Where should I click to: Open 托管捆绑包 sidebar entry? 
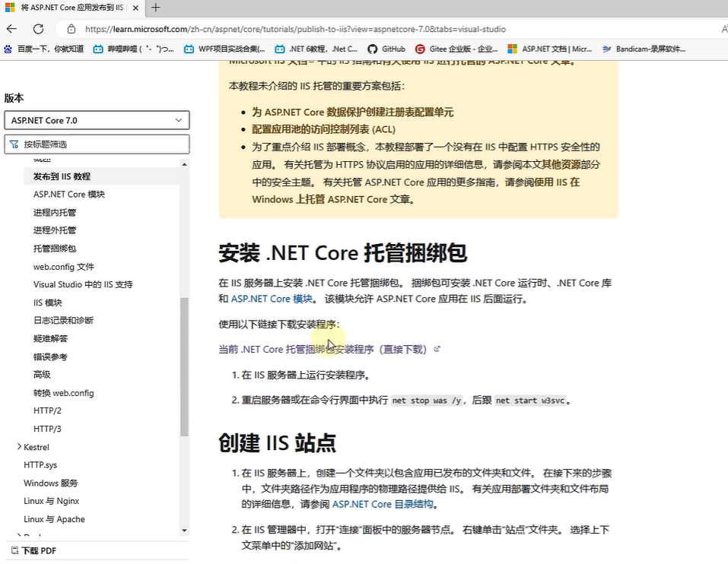tap(54, 249)
